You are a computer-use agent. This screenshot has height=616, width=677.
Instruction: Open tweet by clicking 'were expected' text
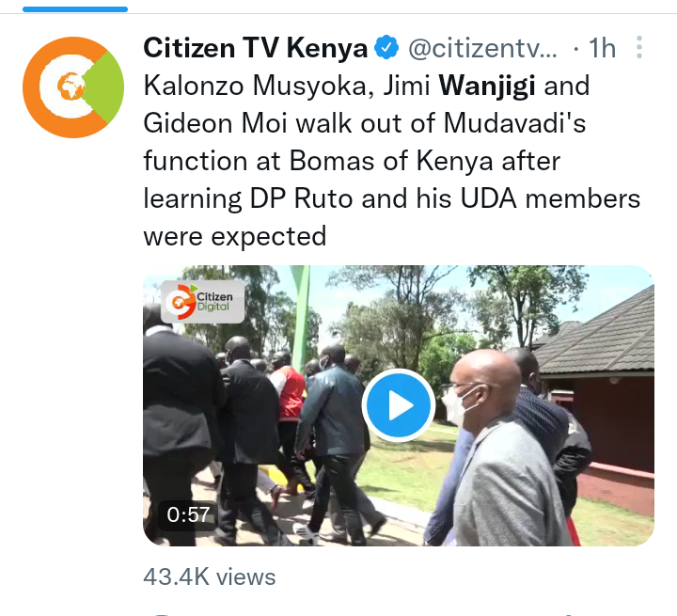pyautogui.click(x=235, y=236)
